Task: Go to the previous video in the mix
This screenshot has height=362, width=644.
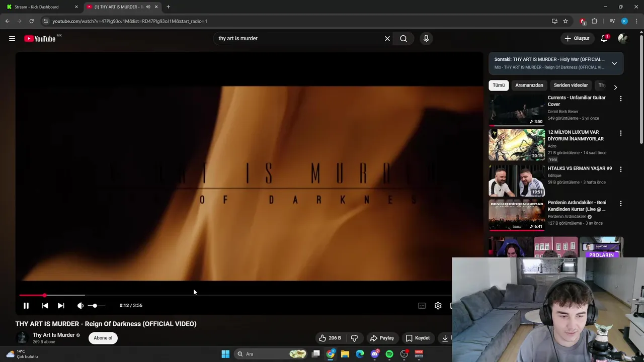Action: [45, 306]
